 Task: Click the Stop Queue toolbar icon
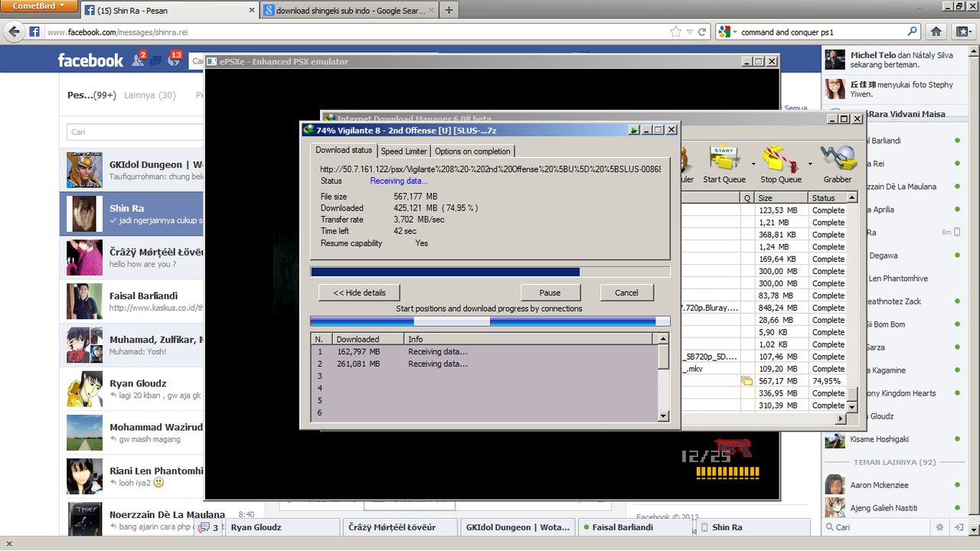(x=780, y=158)
